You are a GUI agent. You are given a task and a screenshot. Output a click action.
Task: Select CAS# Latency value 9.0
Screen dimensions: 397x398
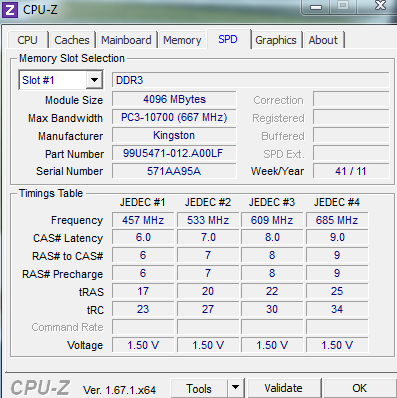(x=337, y=238)
